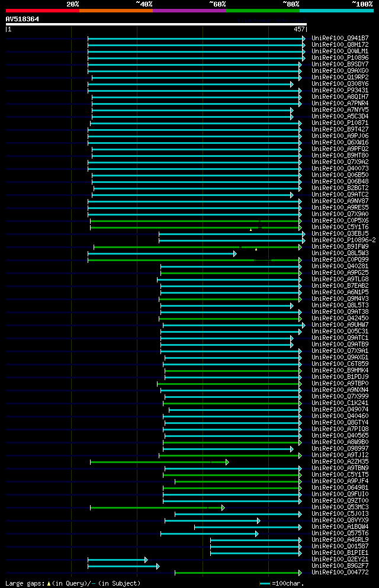Select the UniRef100_C0PQ99 label
Image resolution: width=379 pixels, height=588 pixels.
click(x=340, y=260)
